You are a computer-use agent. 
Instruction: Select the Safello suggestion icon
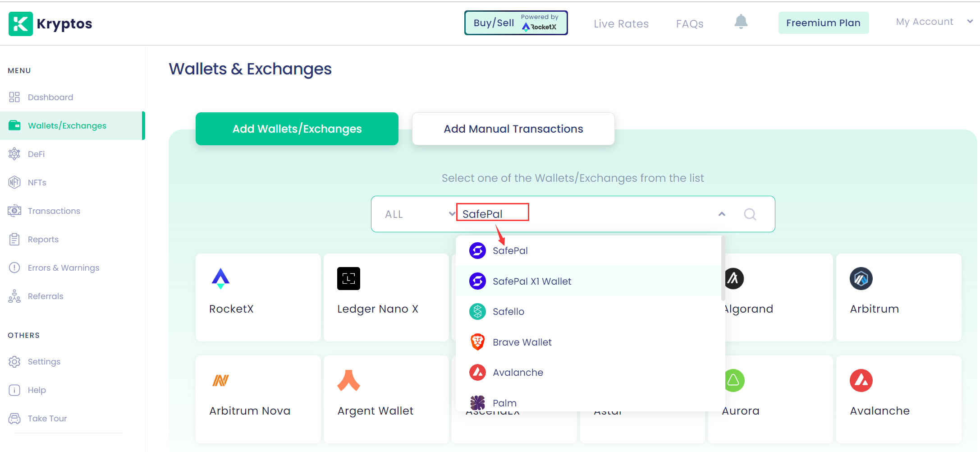click(477, 312)
